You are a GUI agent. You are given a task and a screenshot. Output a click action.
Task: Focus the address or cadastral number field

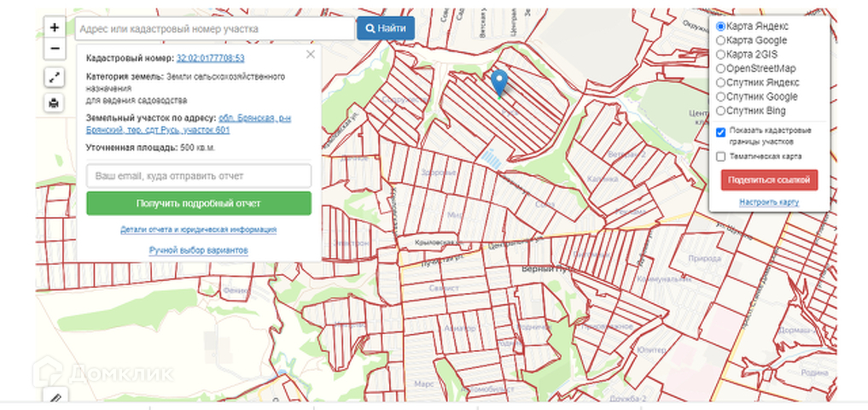(x=215, y=29)
